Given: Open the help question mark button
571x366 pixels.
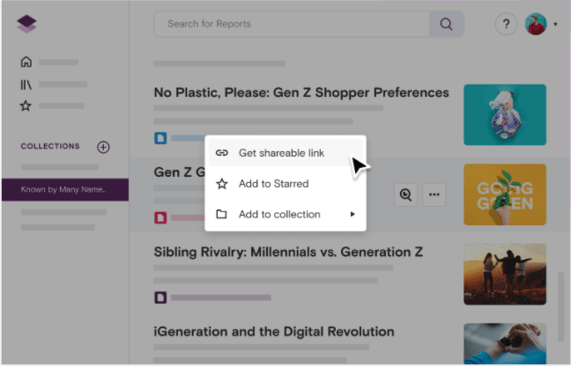Looking at the screenshot, I should pos(506,24).
